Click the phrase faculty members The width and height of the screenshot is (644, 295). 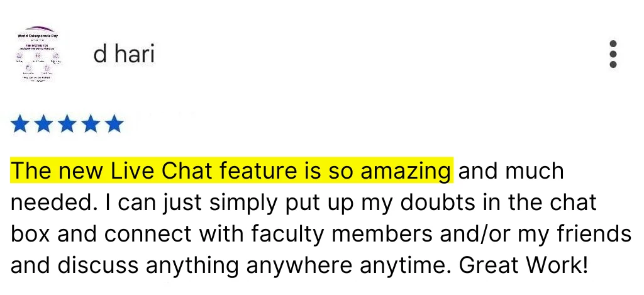341,234
